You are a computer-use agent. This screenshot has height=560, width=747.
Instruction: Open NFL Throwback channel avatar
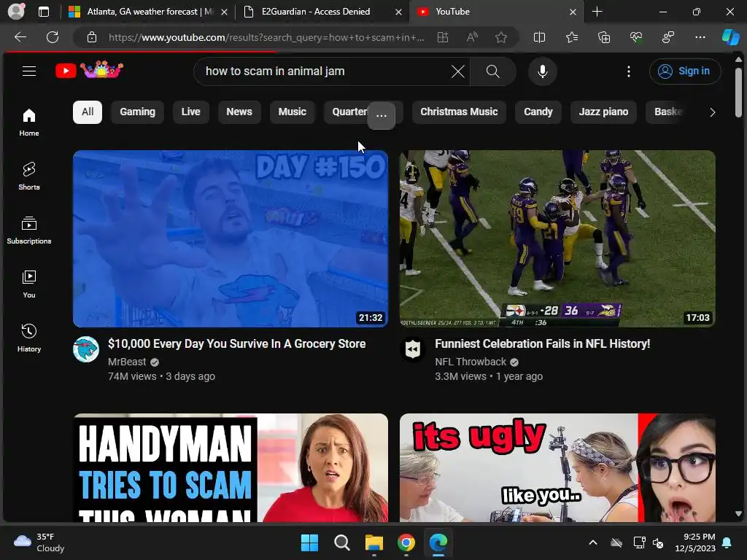point(413,349)
